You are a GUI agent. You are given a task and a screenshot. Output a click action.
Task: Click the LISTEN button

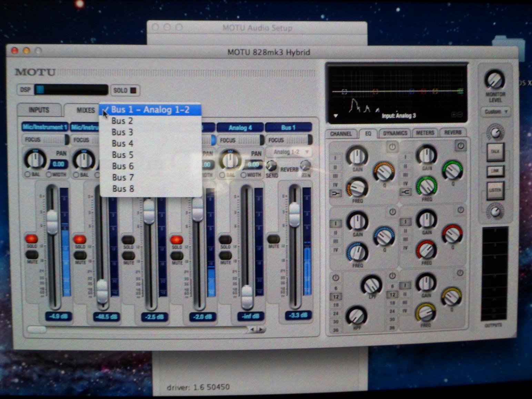(495, 190)
